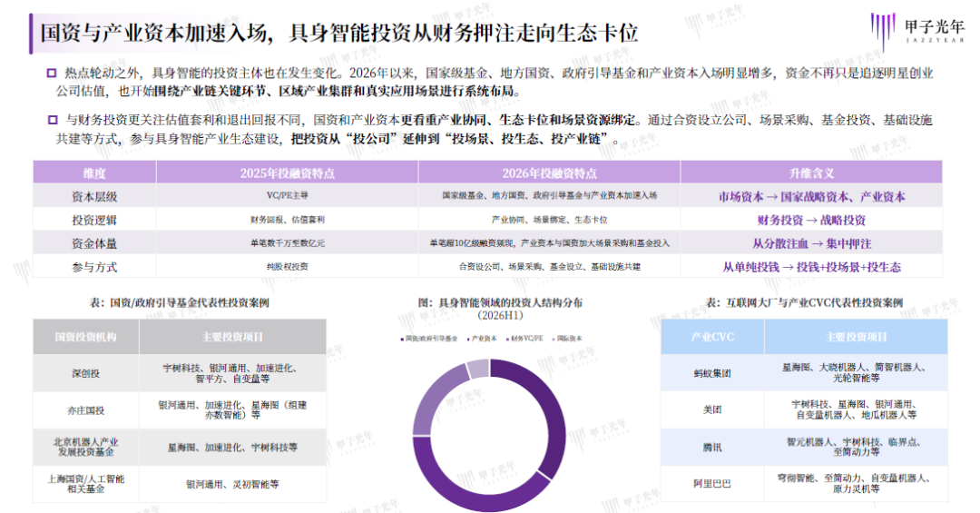The image size is (980, 513).
Task: Select the slide title about 国资与产业资本加速入场
Action: pos(338,33)
